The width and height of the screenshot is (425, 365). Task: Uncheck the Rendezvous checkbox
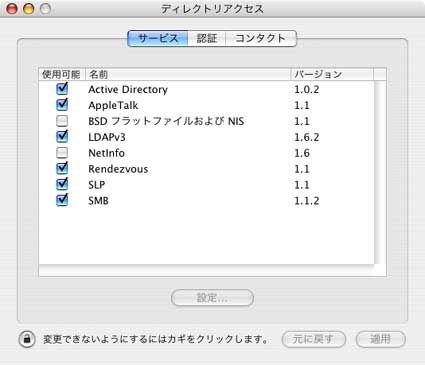coord(62,168)
